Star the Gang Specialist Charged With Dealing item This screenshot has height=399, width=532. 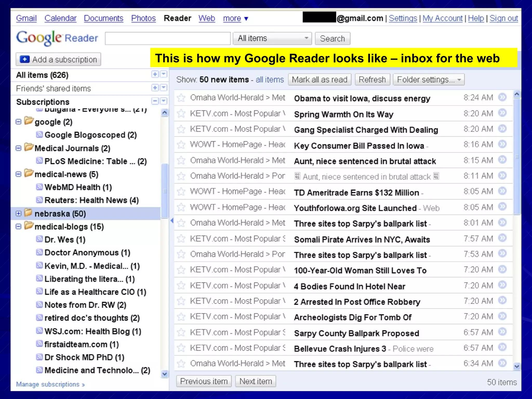pos(181,129)
